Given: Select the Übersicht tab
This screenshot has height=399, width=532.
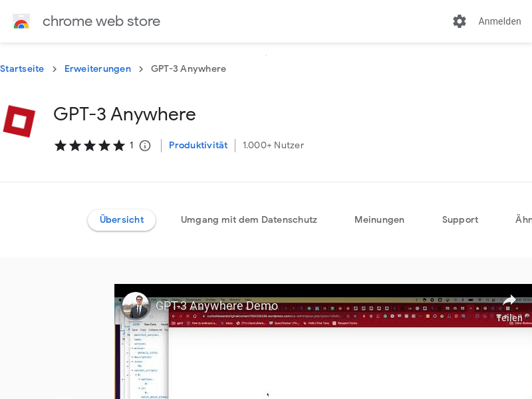Looking at the screenshot, I should pos(122,220).
